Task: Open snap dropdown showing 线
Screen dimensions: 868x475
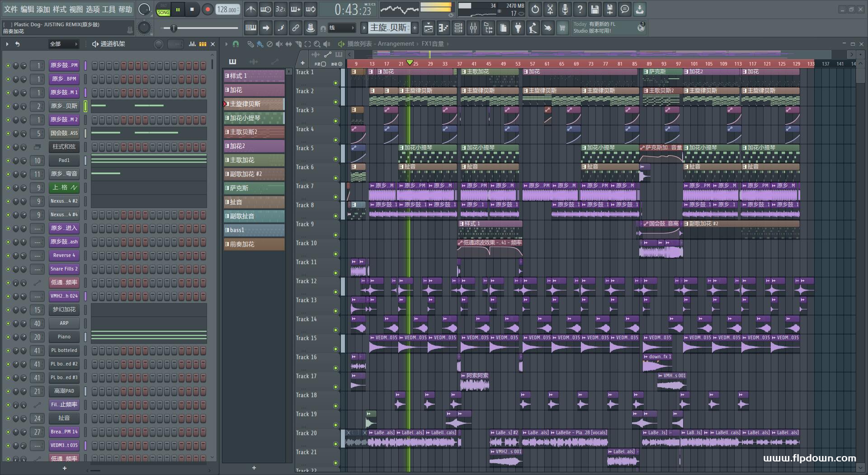Action: pyautogui.click(x=341, y=28)
